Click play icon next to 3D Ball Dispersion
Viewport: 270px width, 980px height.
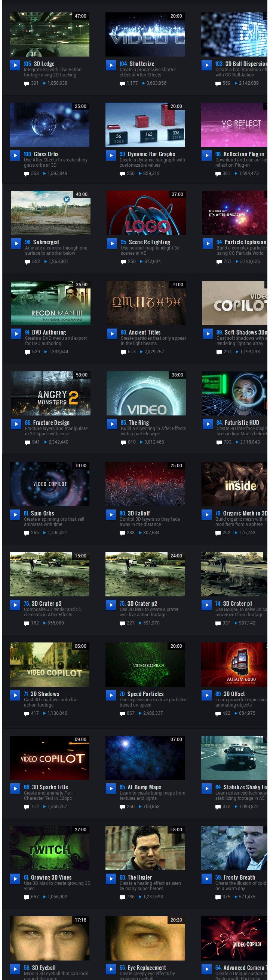[x=206, y=65]
